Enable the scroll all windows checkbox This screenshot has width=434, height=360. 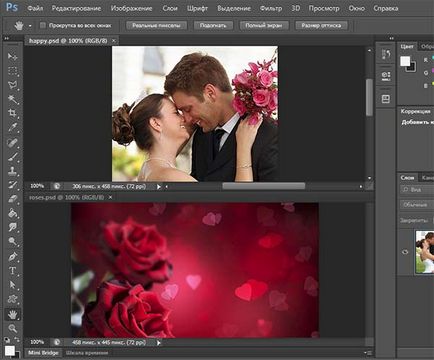click(43, 25)
